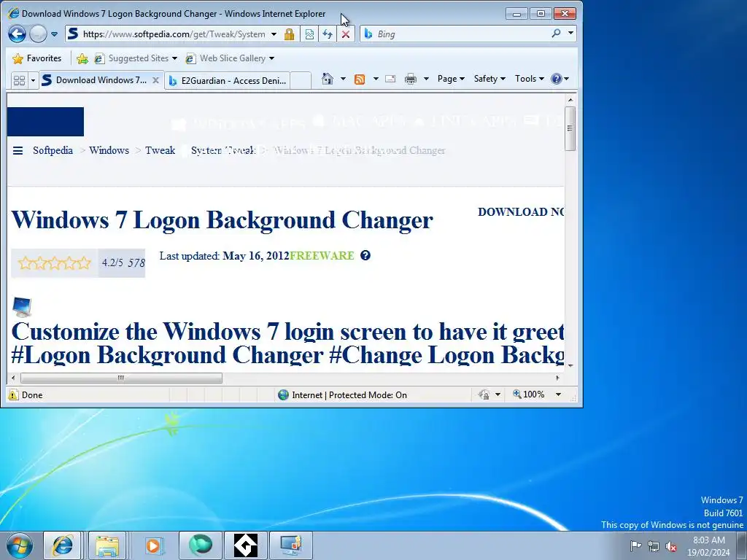Follow the Tweak breadcrumb link
Screen dimensions: 747x560
click(x=160, y=150)
